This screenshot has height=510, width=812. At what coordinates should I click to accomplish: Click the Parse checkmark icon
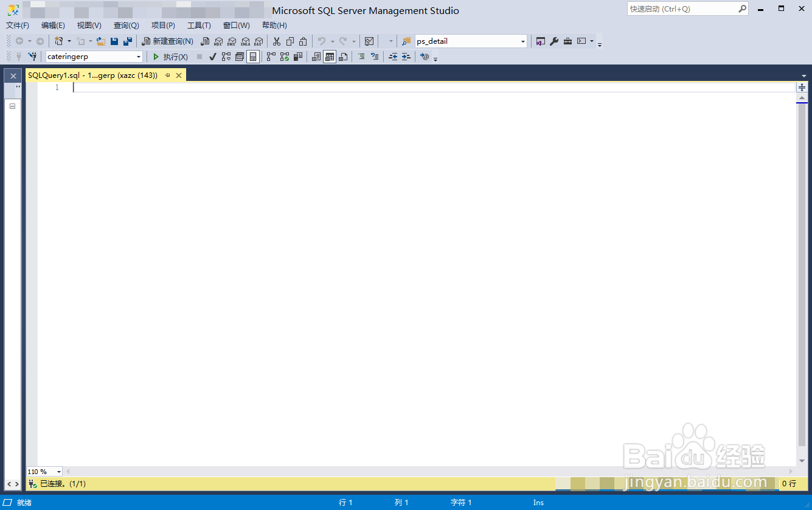[213, 57]
